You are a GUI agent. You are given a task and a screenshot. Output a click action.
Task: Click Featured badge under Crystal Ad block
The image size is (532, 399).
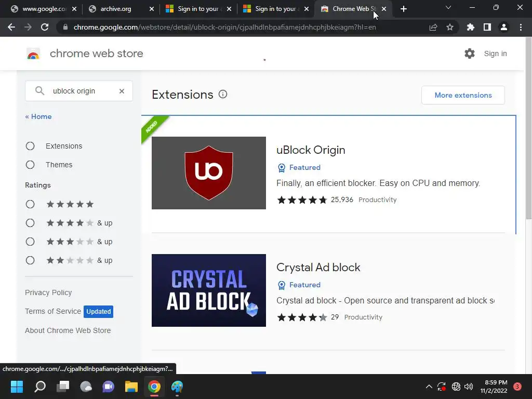pos(299,285)
